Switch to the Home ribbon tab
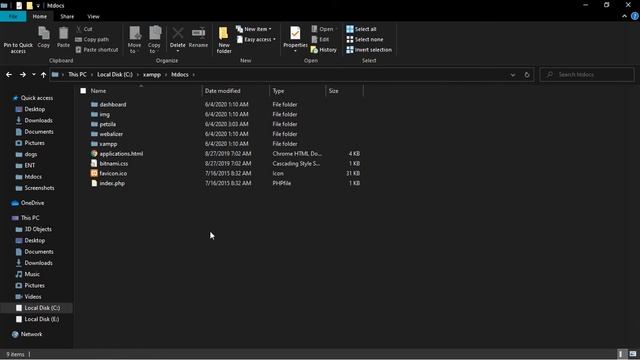 [x=40, y=16]
